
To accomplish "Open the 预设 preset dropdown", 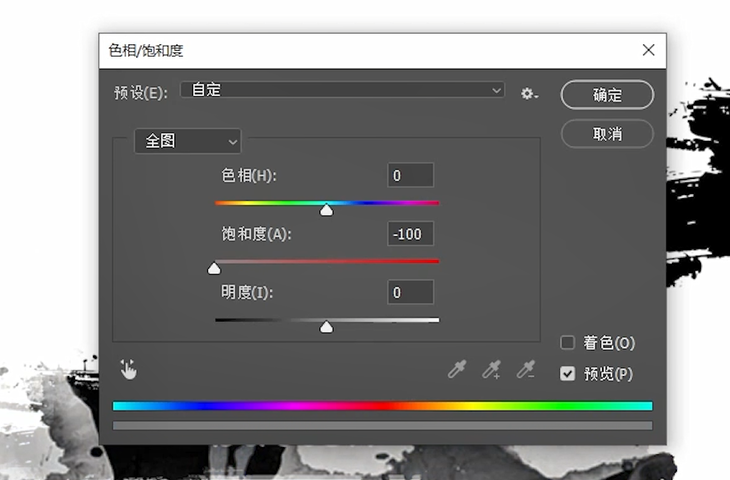I will pyautogui.click(x=342, y=90).
